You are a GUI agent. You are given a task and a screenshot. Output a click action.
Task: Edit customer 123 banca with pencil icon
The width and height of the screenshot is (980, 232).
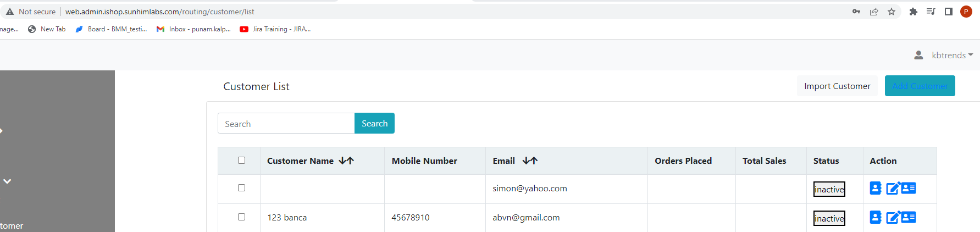[x=893, y=217]
